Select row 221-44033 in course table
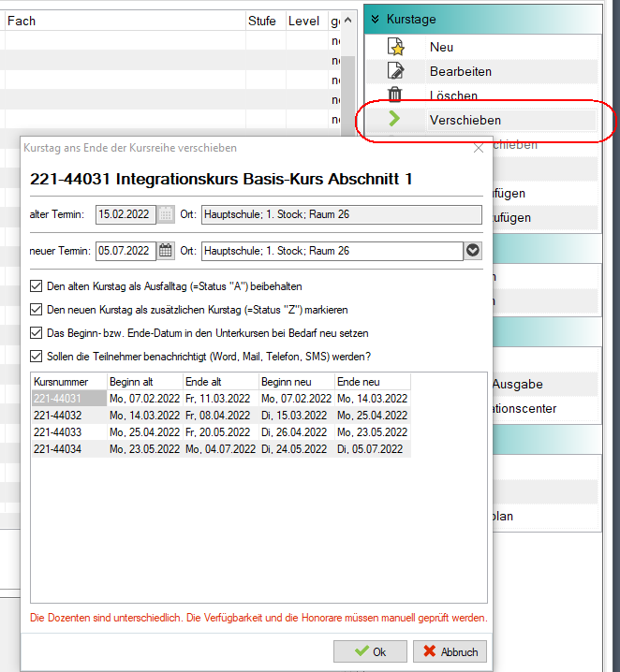Viewport: 620px width, 672px height. (221, 432)
